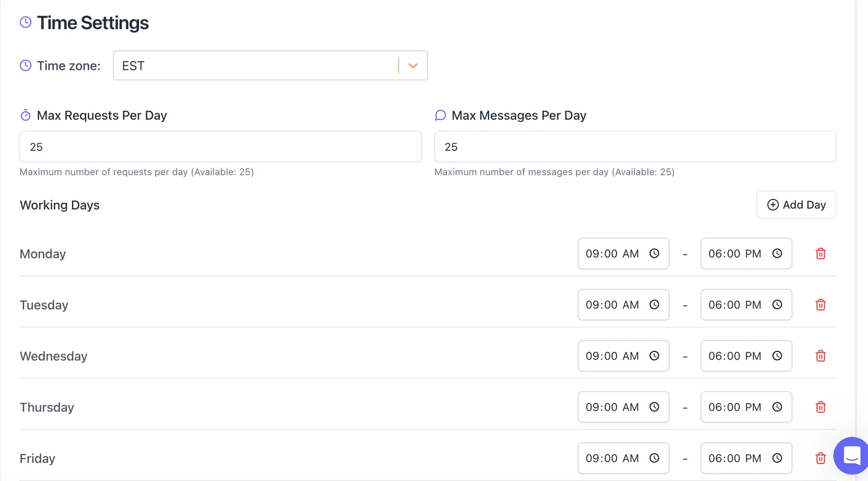
Task: Edit Monday end time 06:00 PM field
Action: [x=735, y=254]
